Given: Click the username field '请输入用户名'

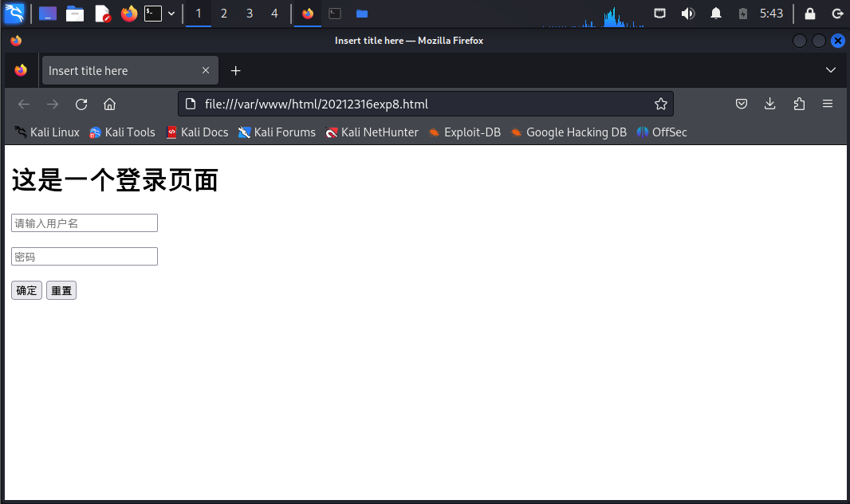Looking at the screenshot, I should (x=85, y=222).
